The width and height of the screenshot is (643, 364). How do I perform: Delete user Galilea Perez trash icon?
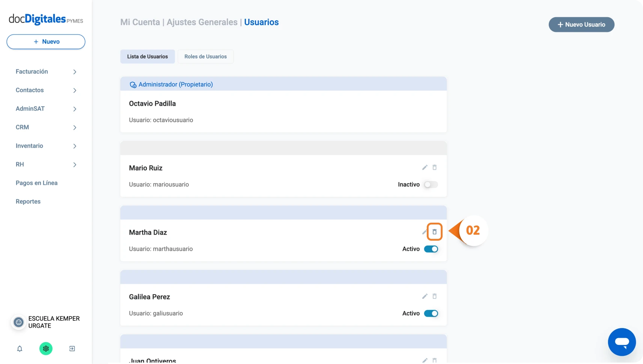434,297
